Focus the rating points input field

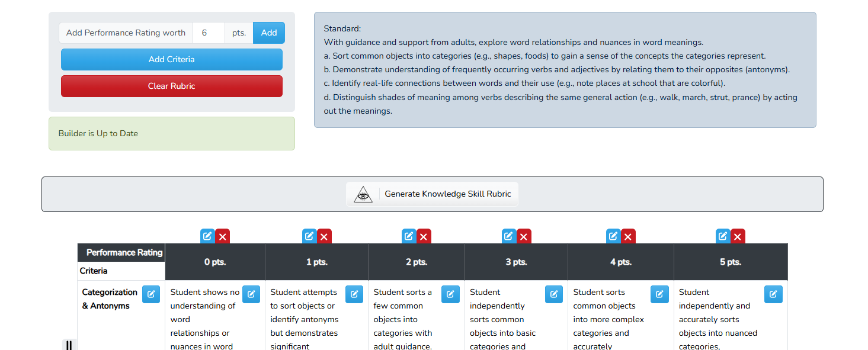coord(209,33)
